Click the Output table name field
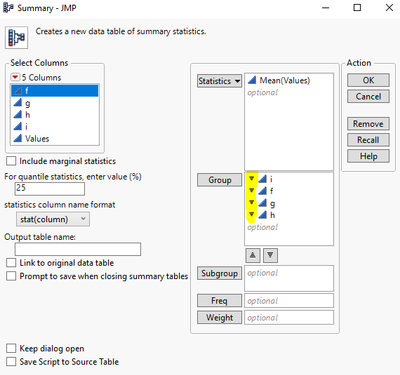This screenshot has height=375, width=400. click(x=78, y=249)
